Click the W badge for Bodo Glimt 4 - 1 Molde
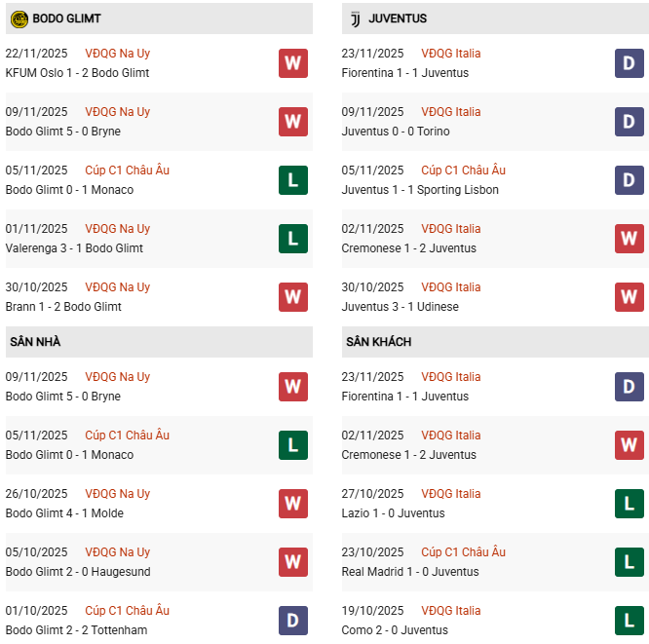 pyautogui.click(x=292, y=504)
